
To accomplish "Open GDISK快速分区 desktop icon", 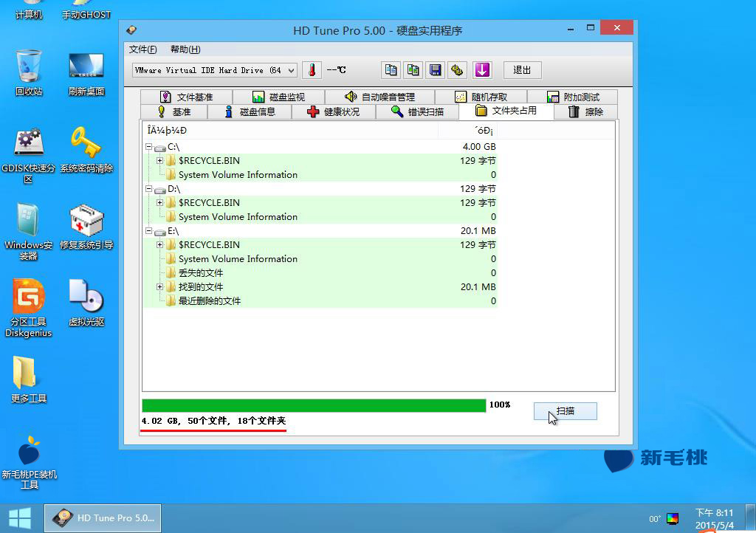I will pos(29,155).
